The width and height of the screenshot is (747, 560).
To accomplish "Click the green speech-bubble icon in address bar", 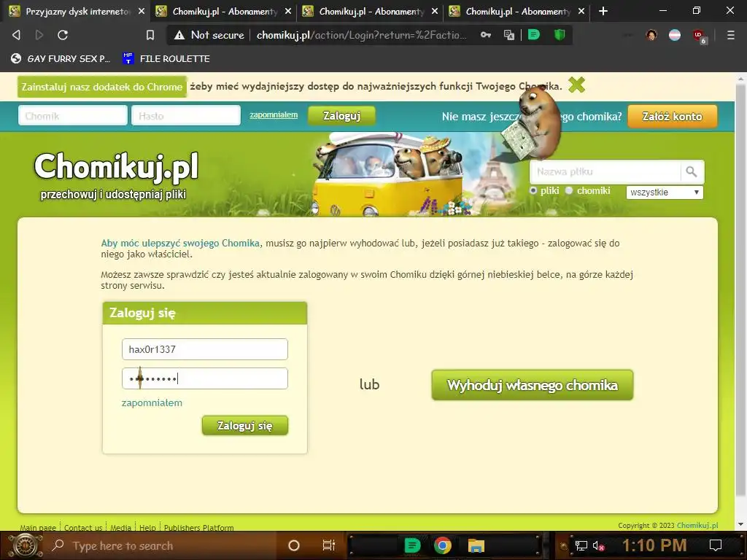I will [534, 35].
